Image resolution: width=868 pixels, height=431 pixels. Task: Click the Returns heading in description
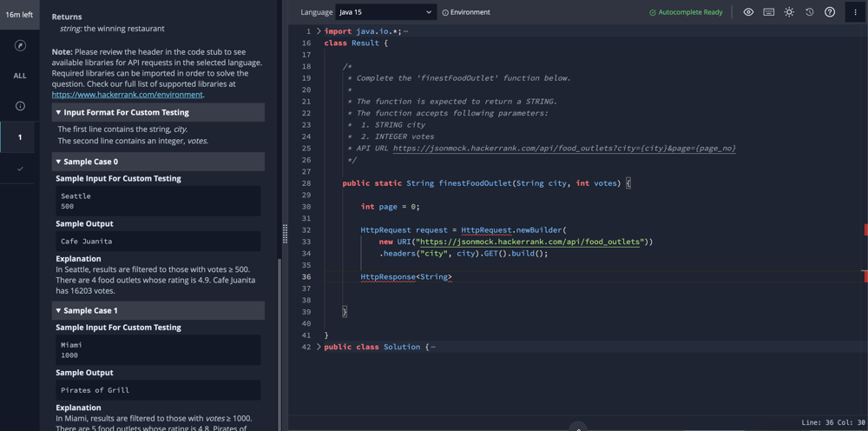[x=67, y=17]
